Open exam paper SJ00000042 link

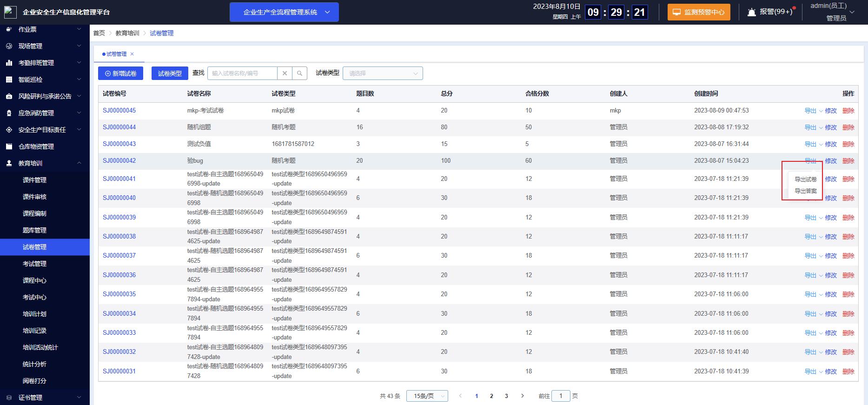click(119, 160)
